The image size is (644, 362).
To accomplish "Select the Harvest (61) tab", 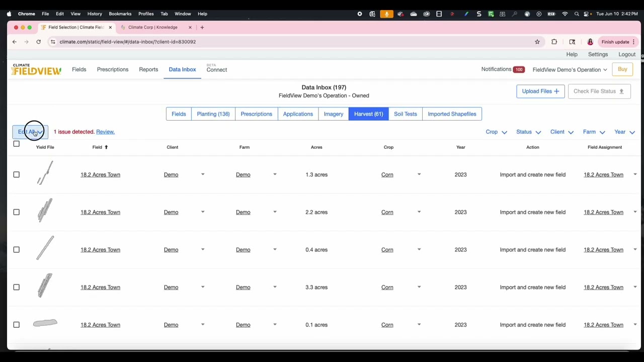I will coord(368,114).
